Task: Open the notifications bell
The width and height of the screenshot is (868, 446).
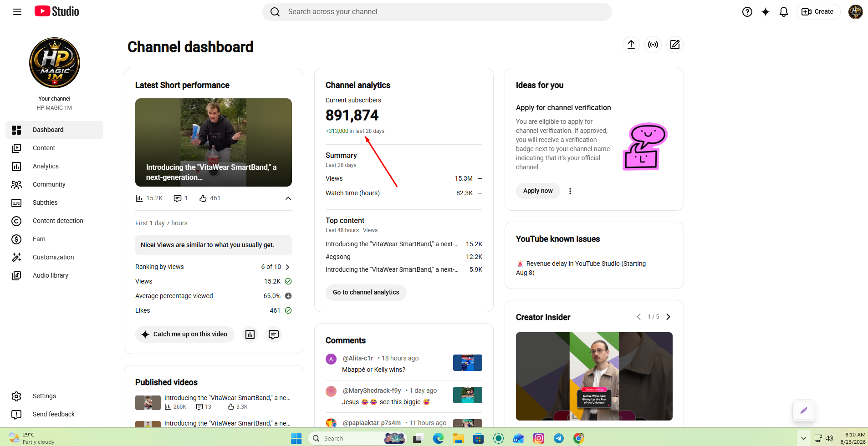Action: (x=783, y=12)
